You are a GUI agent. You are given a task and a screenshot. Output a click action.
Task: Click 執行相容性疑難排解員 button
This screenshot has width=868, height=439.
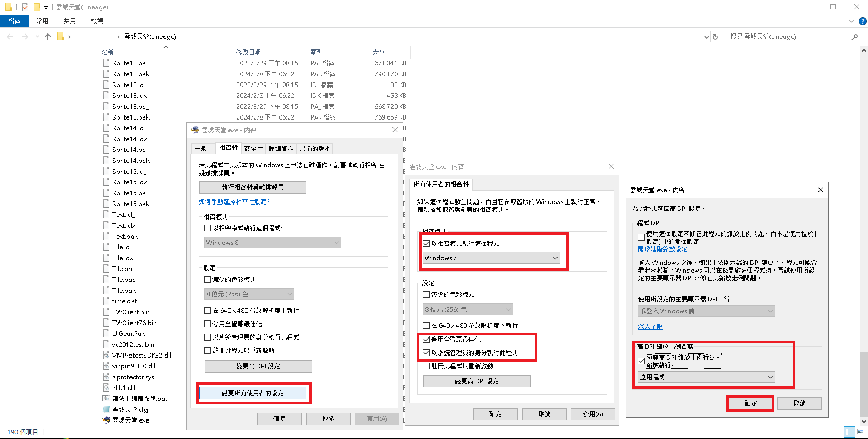(253, 187)
